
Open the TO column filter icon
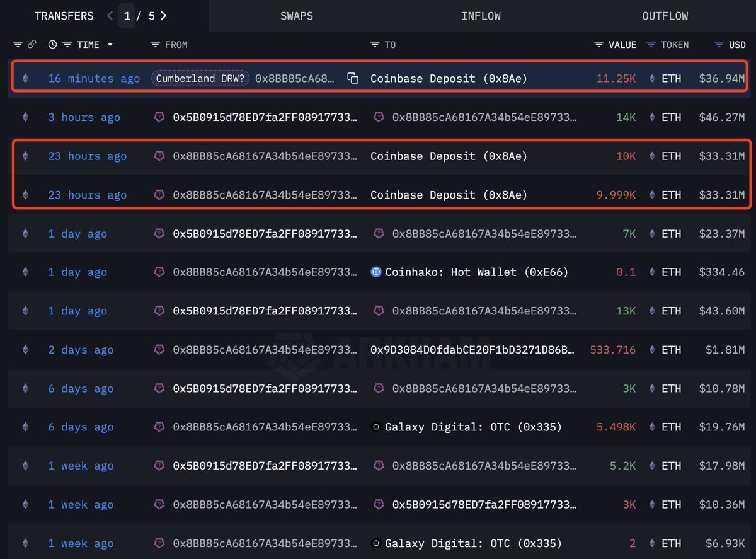pyautogui.click(x=375, y=45)
